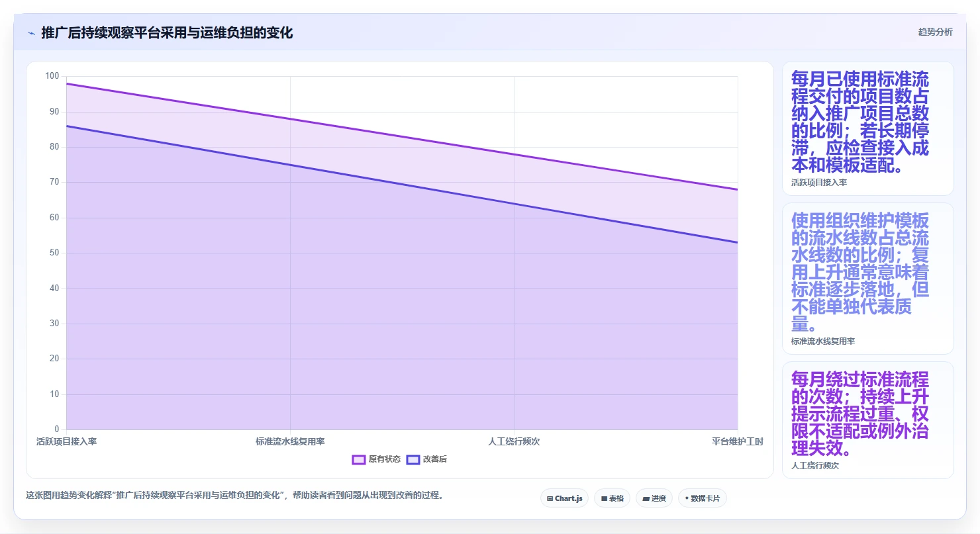
Task: Click the 趋势分析 label in the header
Action: point(935,32)
